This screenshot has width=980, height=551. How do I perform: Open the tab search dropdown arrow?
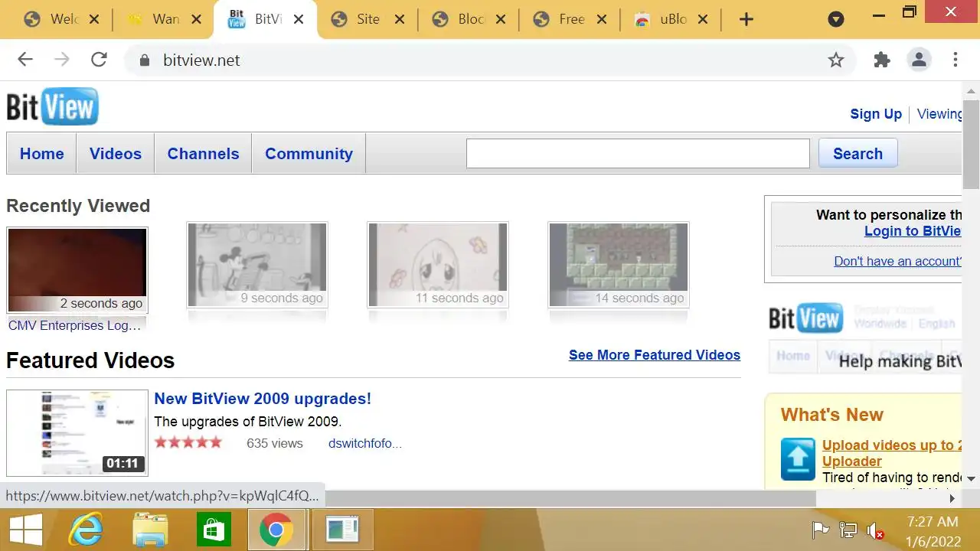836,20
